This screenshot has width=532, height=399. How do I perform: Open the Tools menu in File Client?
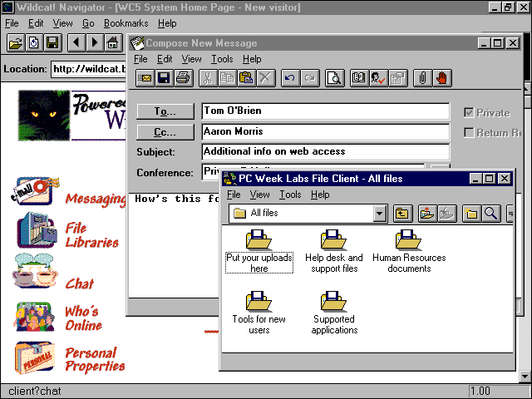click(290, 195)
